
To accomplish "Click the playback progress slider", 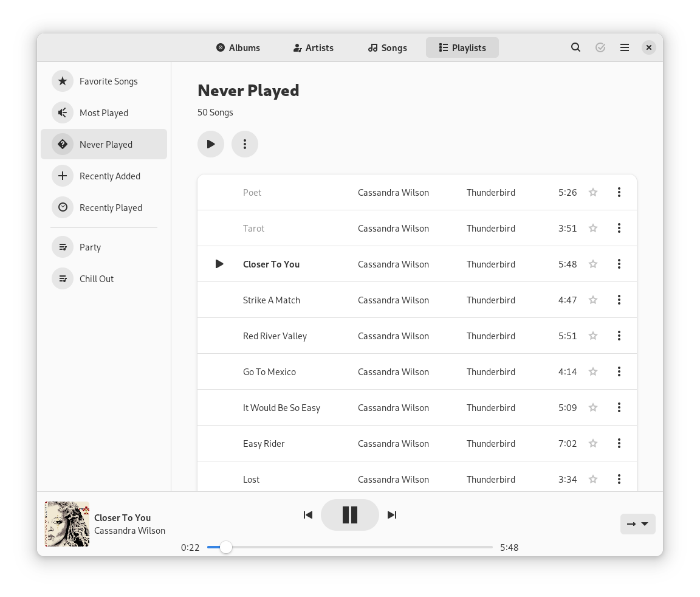I will (x=349, y=547).
